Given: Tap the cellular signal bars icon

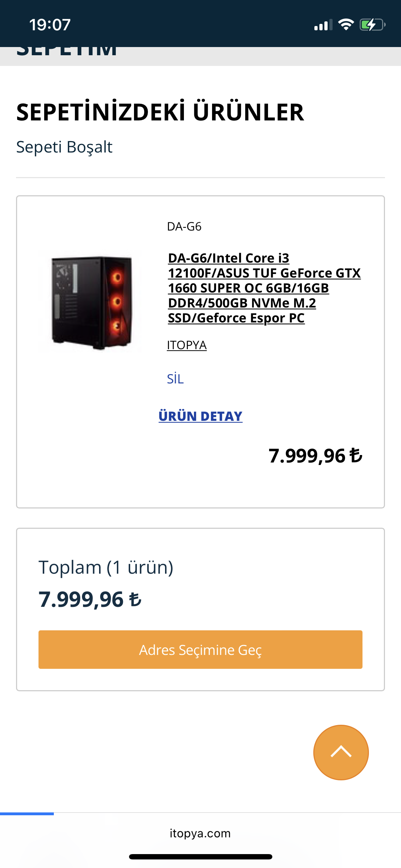Looking at the screenshot, I should (x=323, y=25).
